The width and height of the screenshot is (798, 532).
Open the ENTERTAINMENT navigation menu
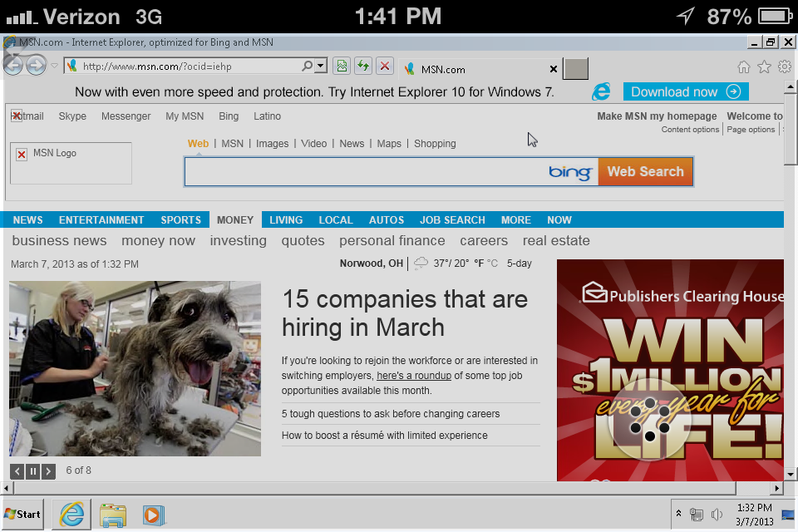tap(101, 220)
